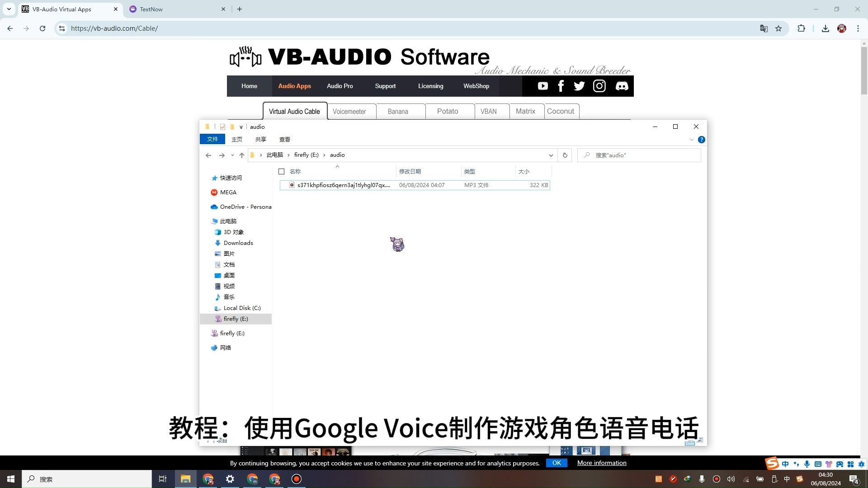Open VB-Audio YouTube channel icon

click(x=543, y=86)
